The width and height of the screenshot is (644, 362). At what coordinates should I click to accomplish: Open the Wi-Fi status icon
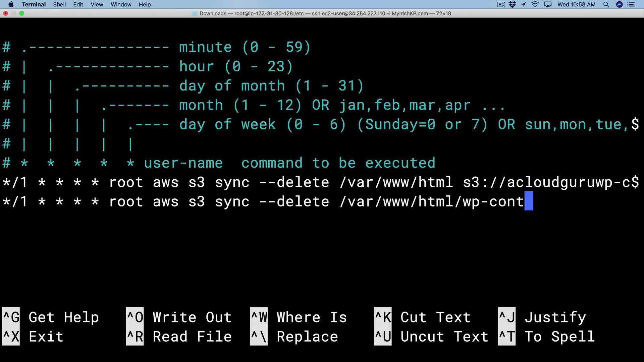coord(535,4)
